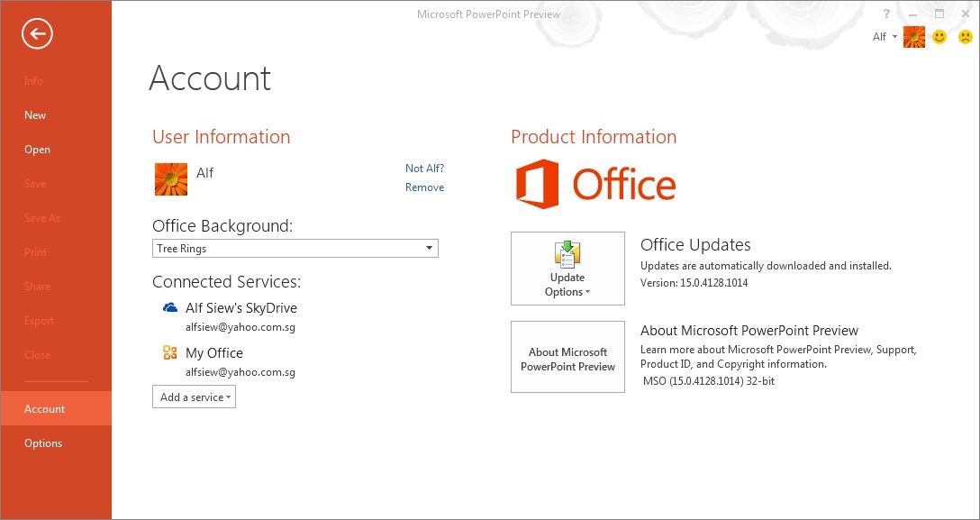Open the Info tab
980x520 pixels.
pyautogui.click(x=33, y=80)
